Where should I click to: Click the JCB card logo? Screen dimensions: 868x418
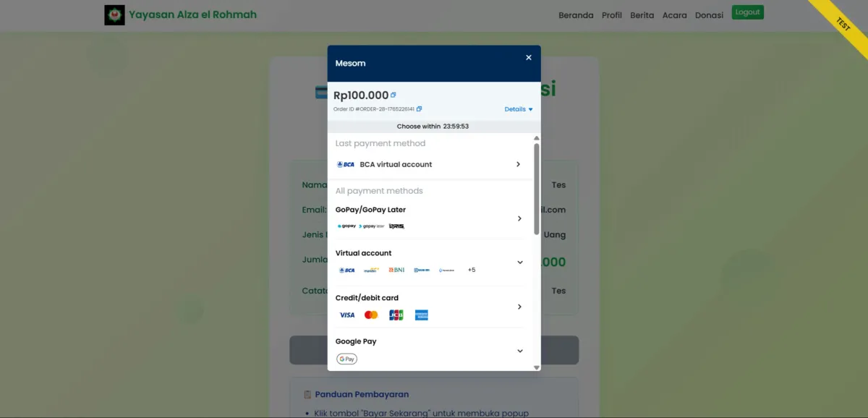click(x=396, y=315)
